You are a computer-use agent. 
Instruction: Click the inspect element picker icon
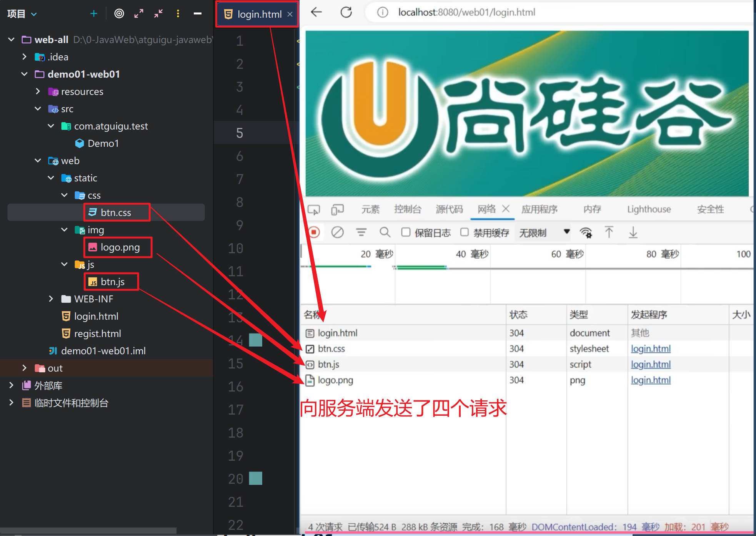pyautogui.click(x=313, y=209)
